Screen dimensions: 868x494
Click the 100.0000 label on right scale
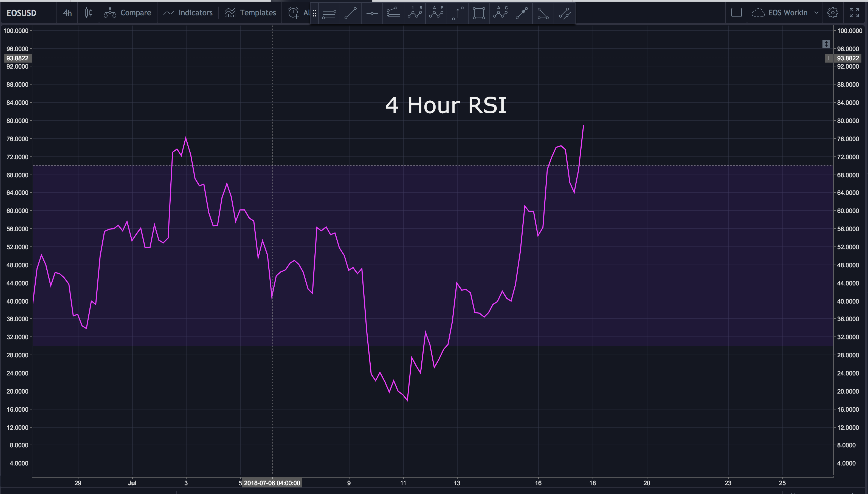[x=849, y=31]
